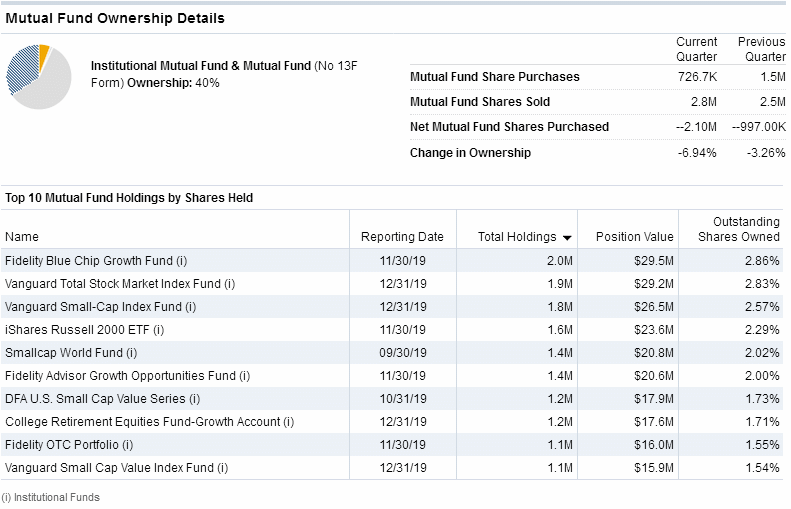791x509 pixels.
Task: Click the 2.57% outstanding shares cell
Action: coord(762,307)
